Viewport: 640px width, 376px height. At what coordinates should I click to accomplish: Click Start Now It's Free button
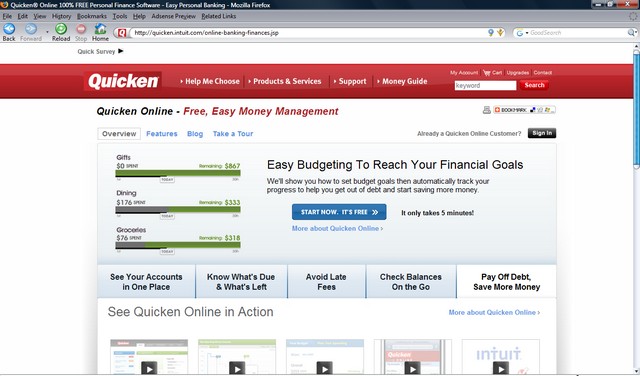pyautogui.click(x=339, y=212)
